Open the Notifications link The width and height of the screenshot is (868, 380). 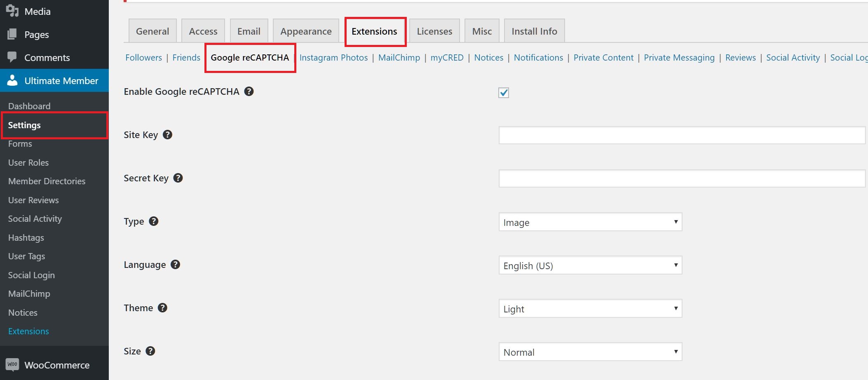click(538, 58)
